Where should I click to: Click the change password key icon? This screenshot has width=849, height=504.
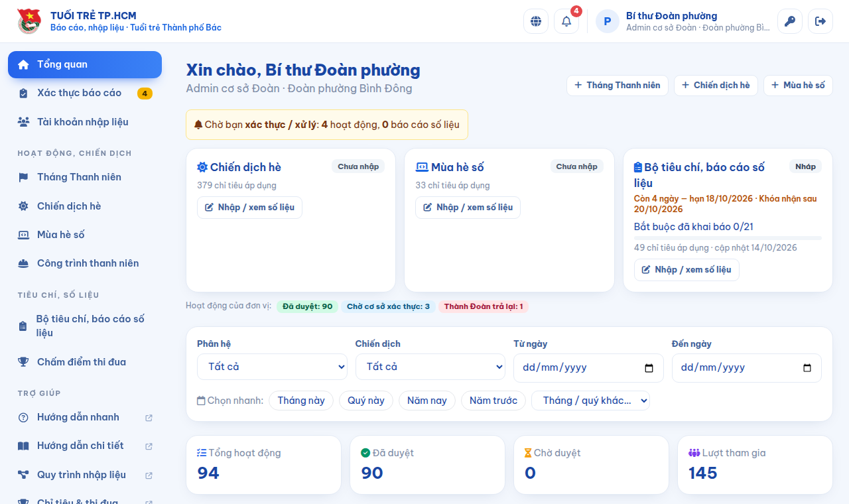[790, 21]
